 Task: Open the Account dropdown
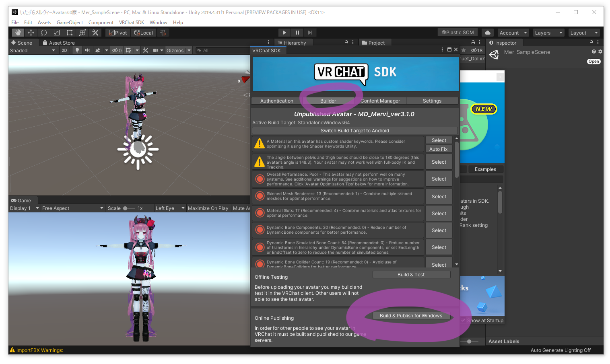[x=513, y=33]
